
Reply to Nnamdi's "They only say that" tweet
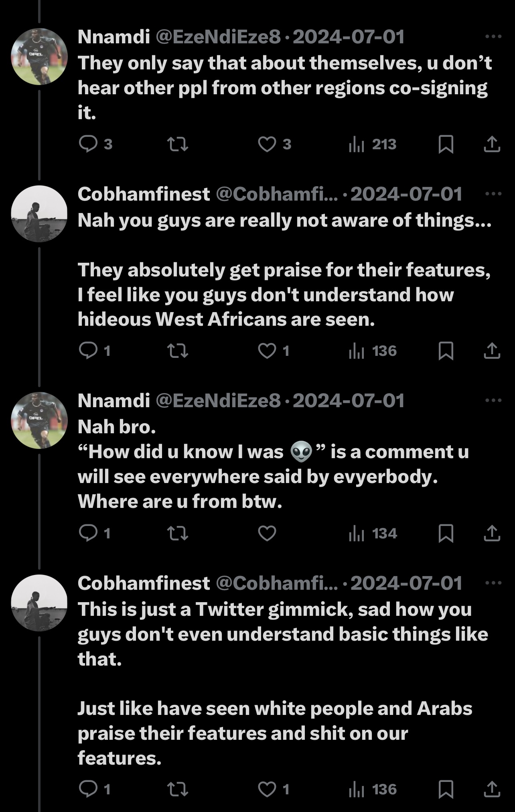88,144
